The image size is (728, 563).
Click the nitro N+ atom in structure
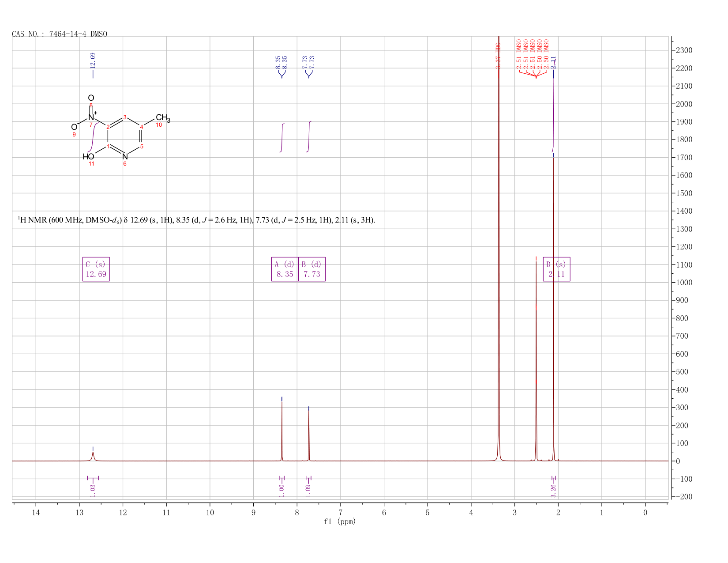[x=92, y=117]
